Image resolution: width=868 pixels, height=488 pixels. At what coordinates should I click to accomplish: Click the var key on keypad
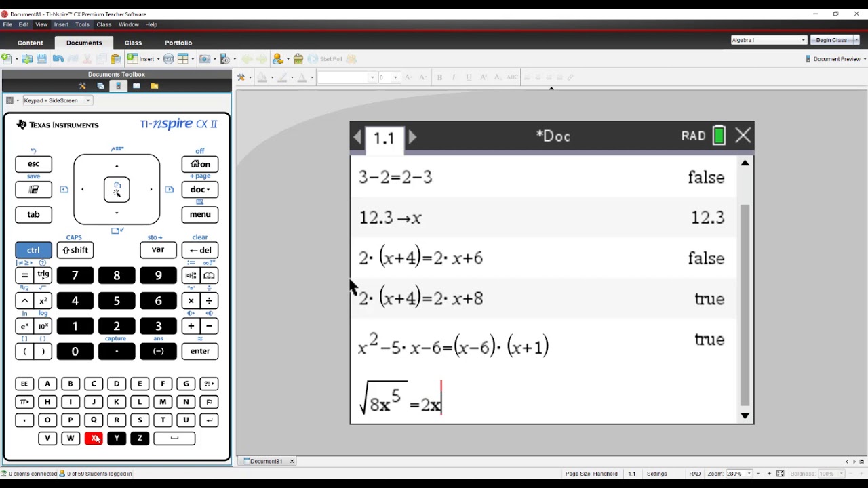pyautogui.click(x=158, y=250)
